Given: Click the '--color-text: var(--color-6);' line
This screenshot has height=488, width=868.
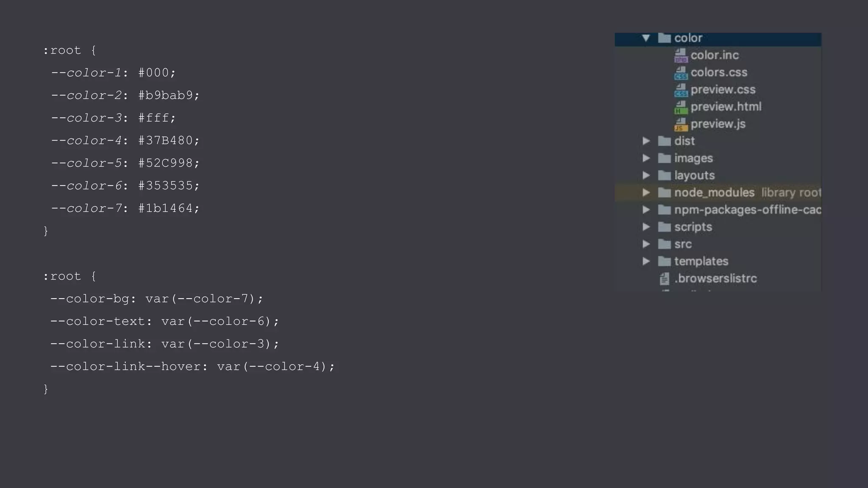Looking at the screenshot, I should (x=165, y=322).
